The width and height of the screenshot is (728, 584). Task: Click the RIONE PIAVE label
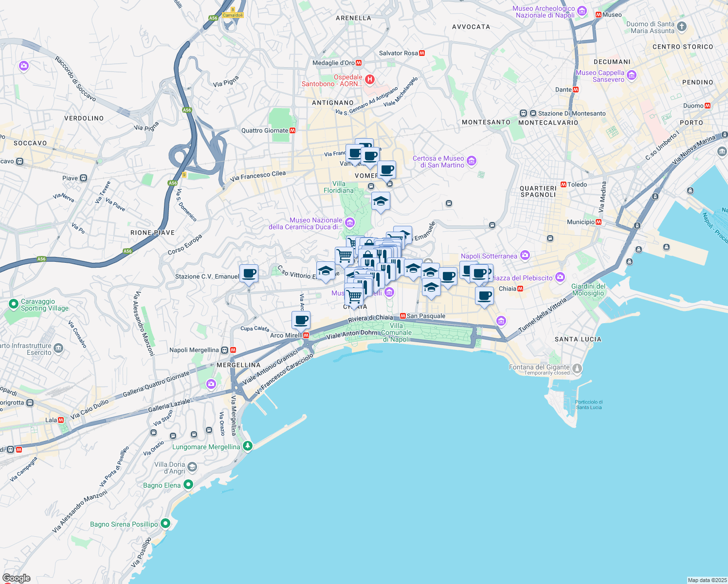[x=152, y=233]
